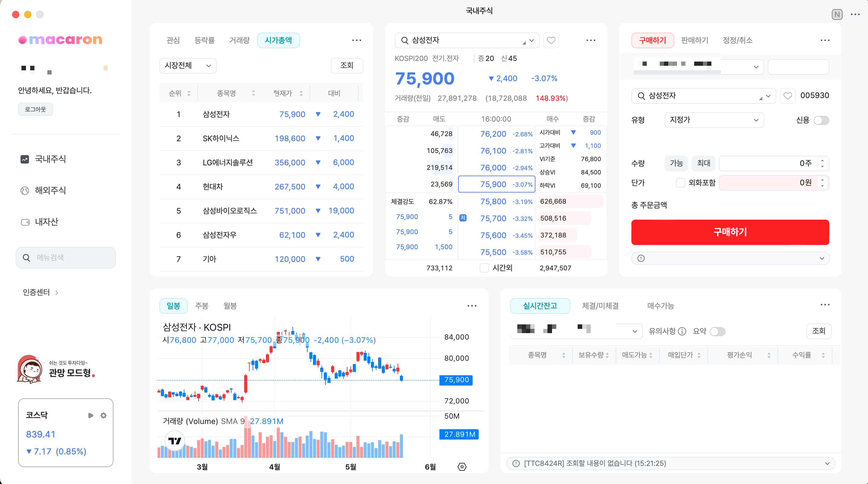
Task: Check the 시간외 checkbox
Action: pos(484,268)
